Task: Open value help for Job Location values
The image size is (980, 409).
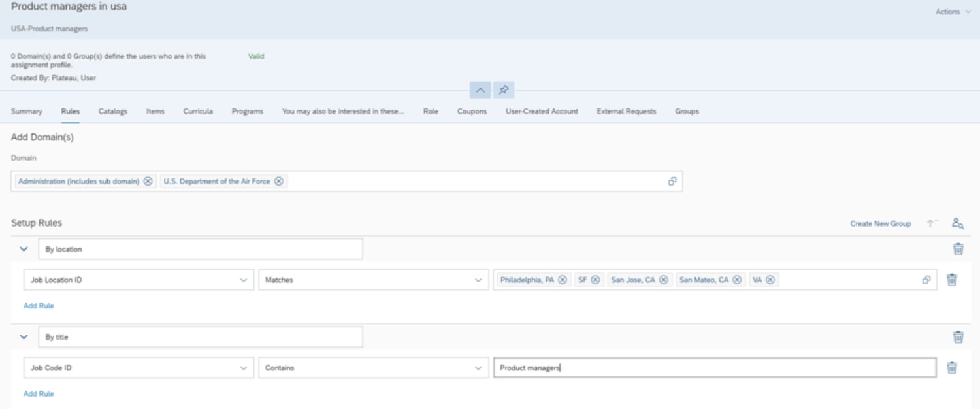Action: pos(926,280)
